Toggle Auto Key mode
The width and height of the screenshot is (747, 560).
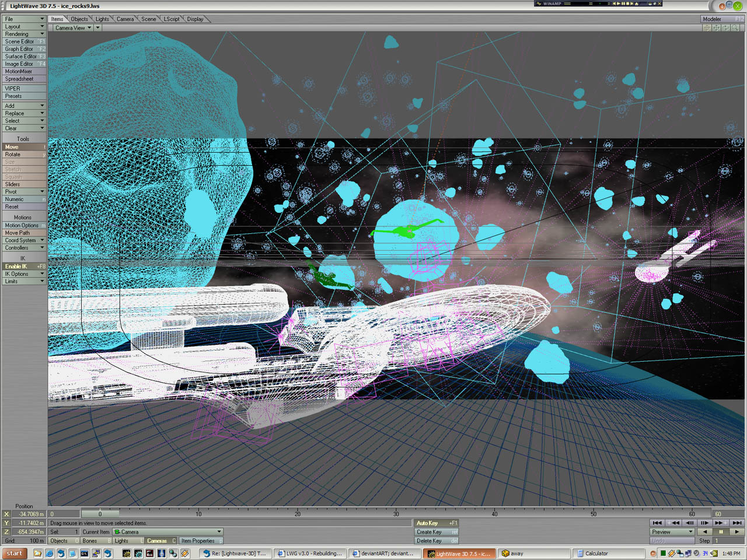[x=437, y=523]
